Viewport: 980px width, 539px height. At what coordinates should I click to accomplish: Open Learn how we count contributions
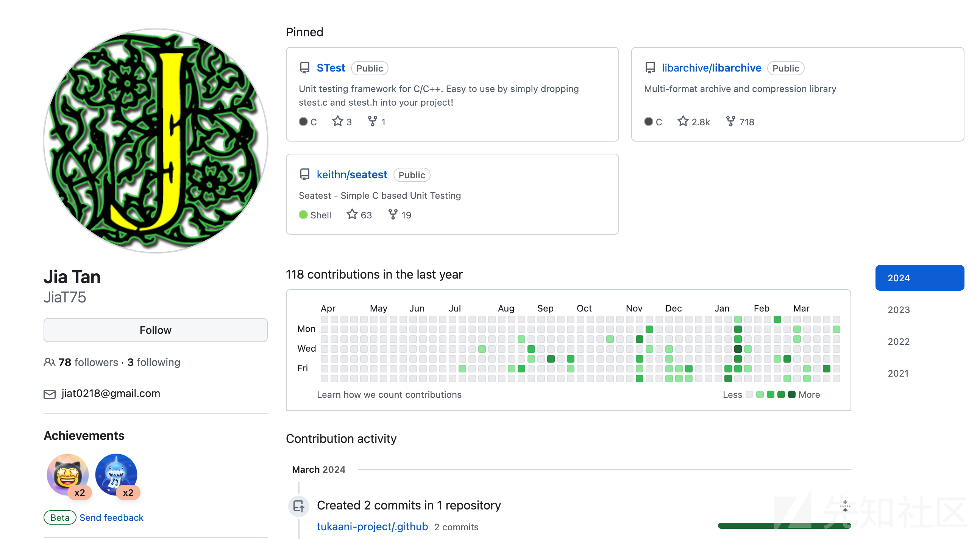click(x=389, y=394)
